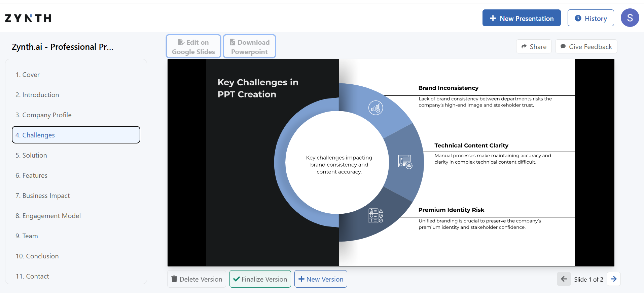
Task: Delete the current version
Action: coord(197,279)
